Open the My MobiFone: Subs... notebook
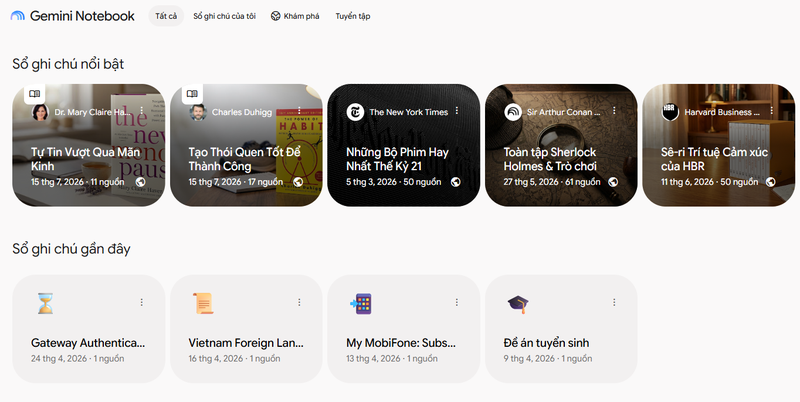This screenshot has width=800, height=402. [404, 329]
